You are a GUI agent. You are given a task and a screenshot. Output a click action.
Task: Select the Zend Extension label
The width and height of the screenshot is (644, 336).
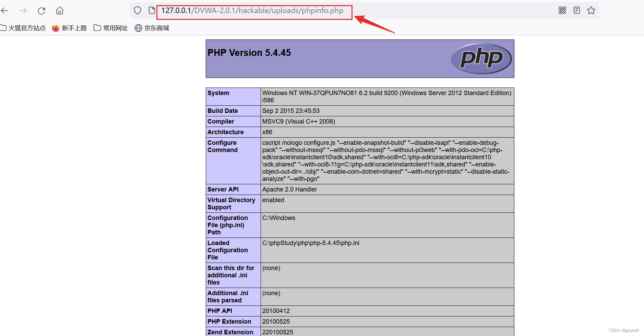(230, 332)
